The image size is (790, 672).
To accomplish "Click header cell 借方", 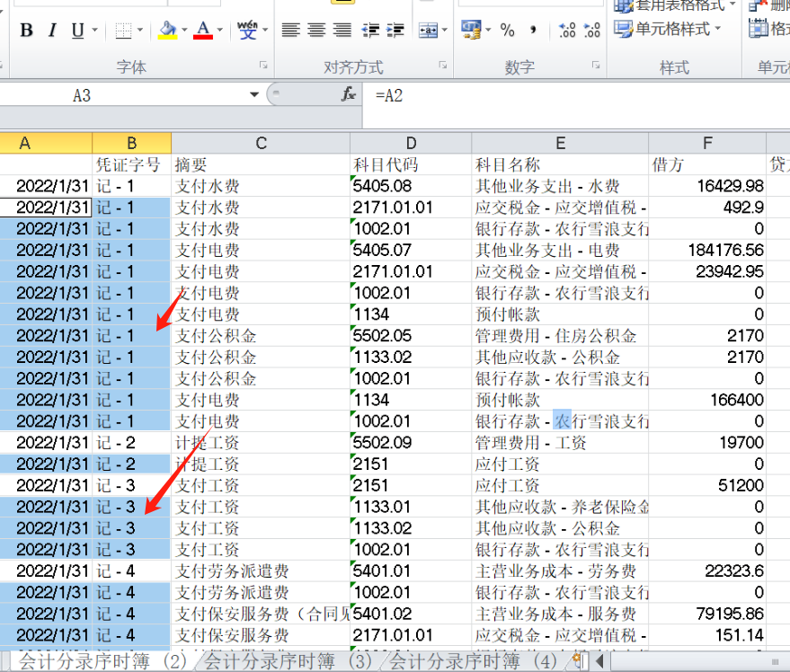I will pyautogui.click(x=707, y=164).
